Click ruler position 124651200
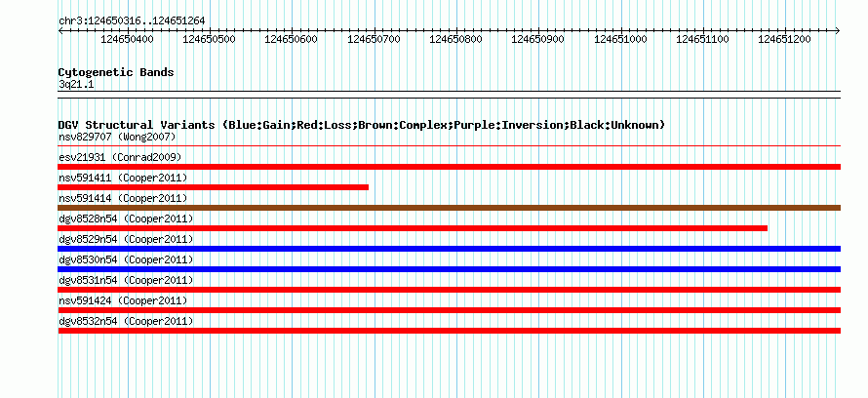868x398 pixels. click(x=785, y=39)
